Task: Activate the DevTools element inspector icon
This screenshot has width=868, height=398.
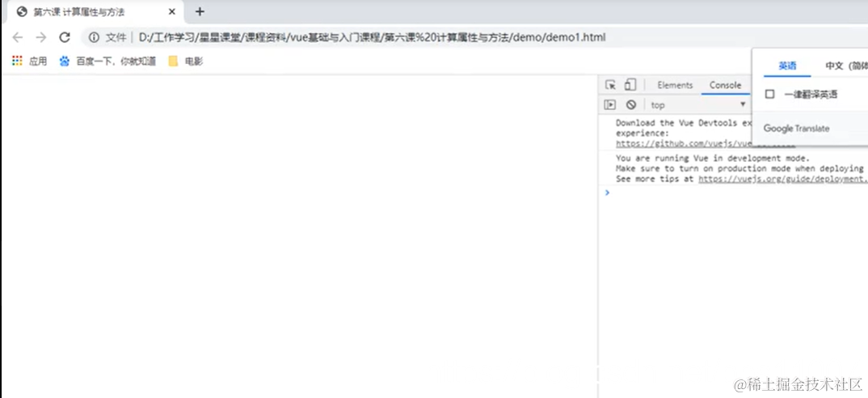Action: (610, 85)
